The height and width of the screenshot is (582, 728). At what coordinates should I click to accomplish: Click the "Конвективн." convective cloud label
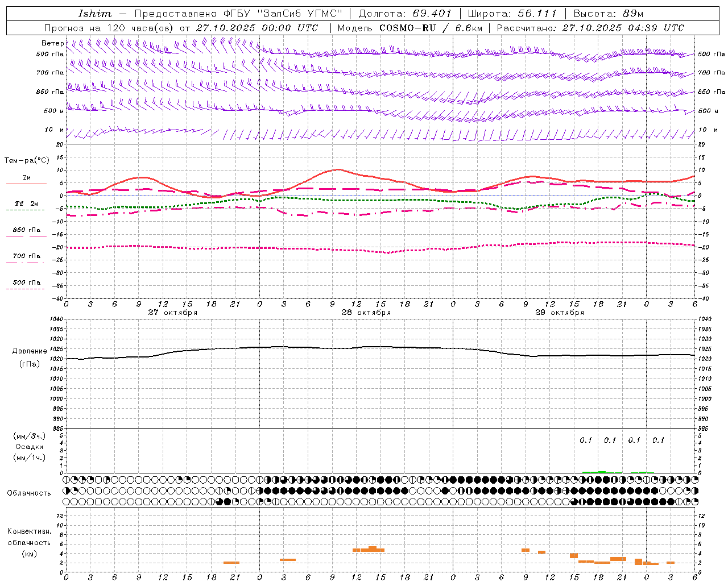(30, 531)
